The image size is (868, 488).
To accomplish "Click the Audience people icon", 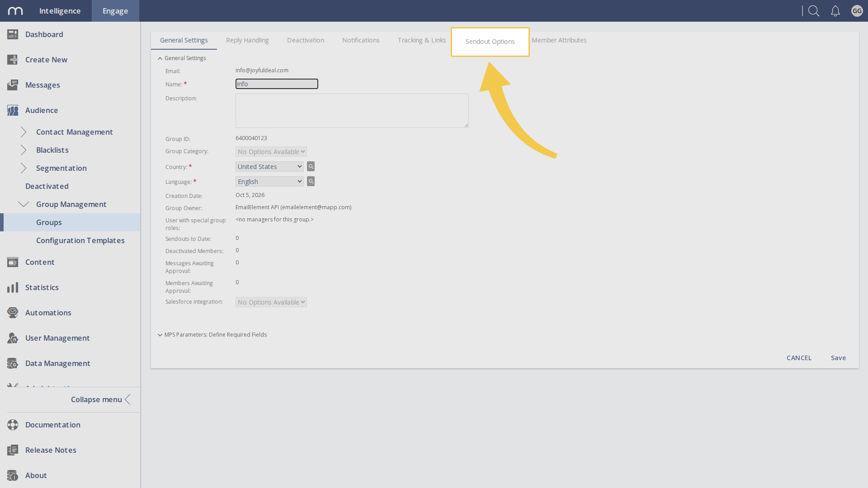I will (13, 110).
